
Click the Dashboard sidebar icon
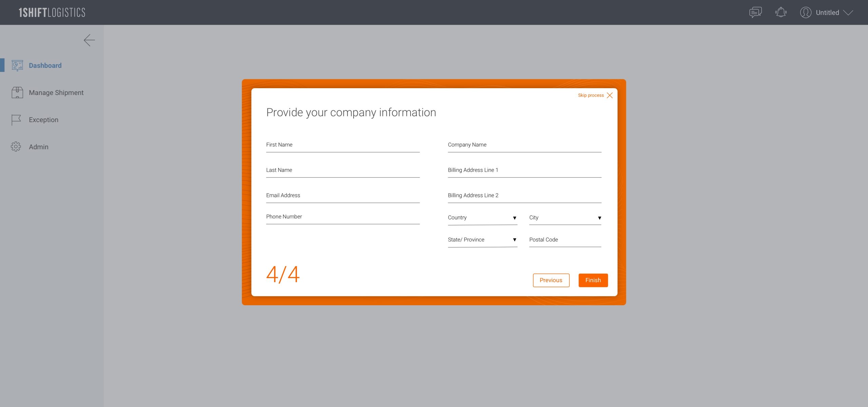[17, 65]
